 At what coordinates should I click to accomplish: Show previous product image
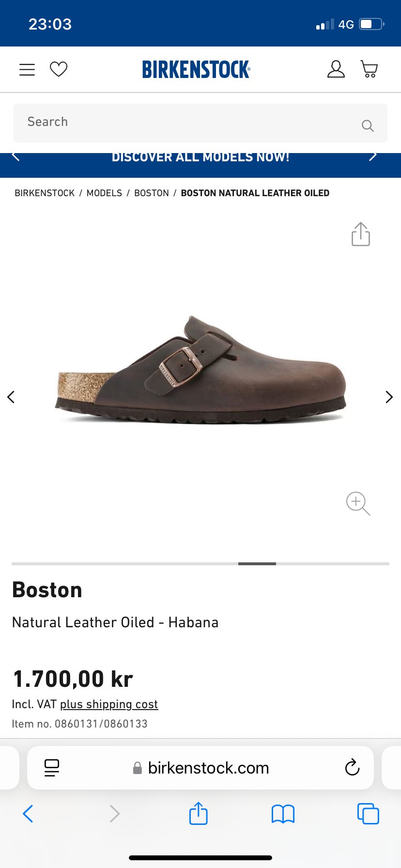(x=11, y=397)
